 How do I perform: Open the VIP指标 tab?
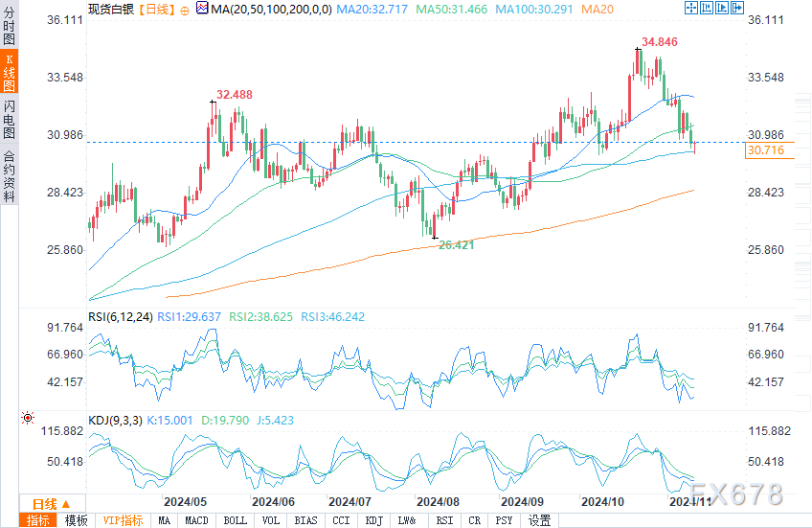pyautogui.click(x=123, y=520)
